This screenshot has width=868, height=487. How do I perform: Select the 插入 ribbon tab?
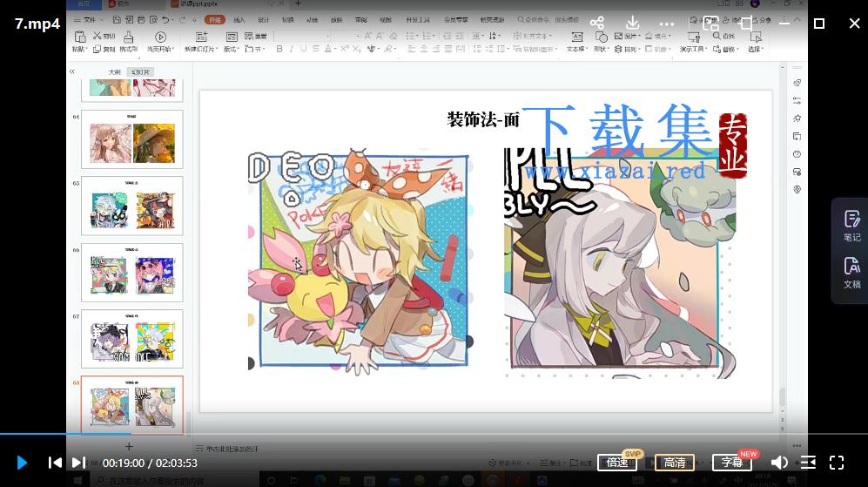239,20
